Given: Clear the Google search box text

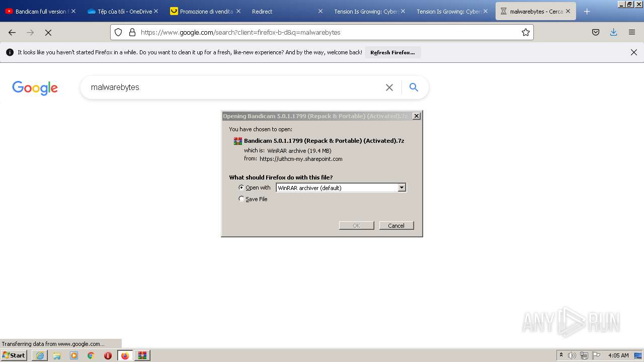Looking at the screenshot, I should point(389,87).
